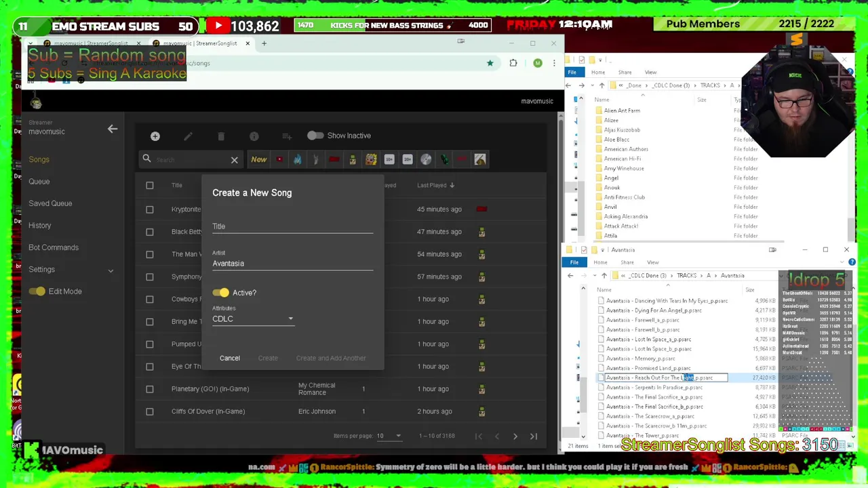Click the song search field
Viewport: 868px width, 488px height.
[191, 160]
